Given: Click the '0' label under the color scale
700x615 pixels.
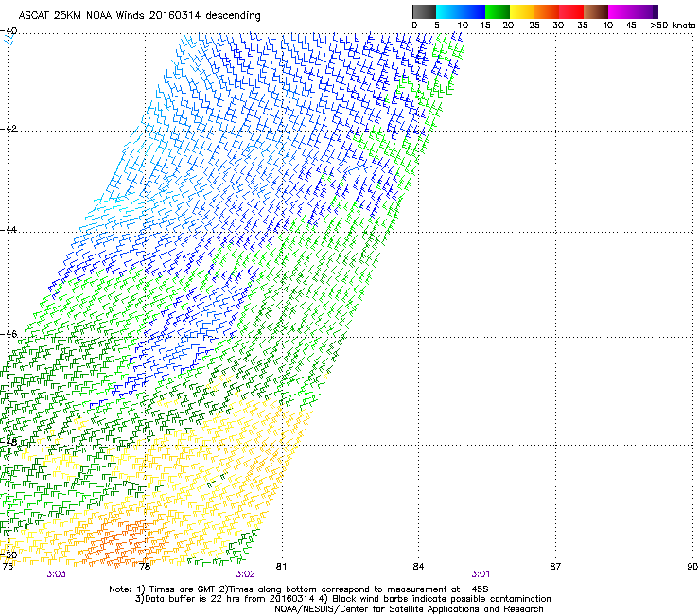Looking at the screenshot, I should 414,26.
